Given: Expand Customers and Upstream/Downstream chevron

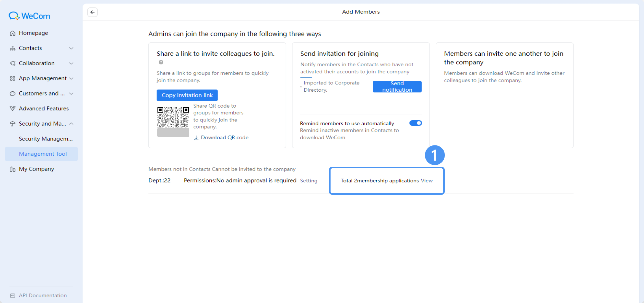Looking at the screenshot, I should 71,94.
